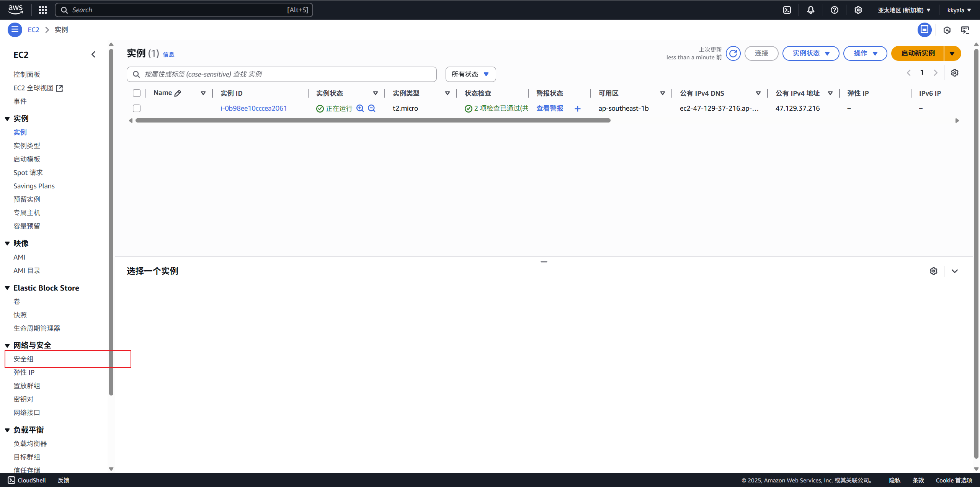Open 负载均衡器 in sidebar
The height and width of the screenshot is (487, 980).
[30, 443]
